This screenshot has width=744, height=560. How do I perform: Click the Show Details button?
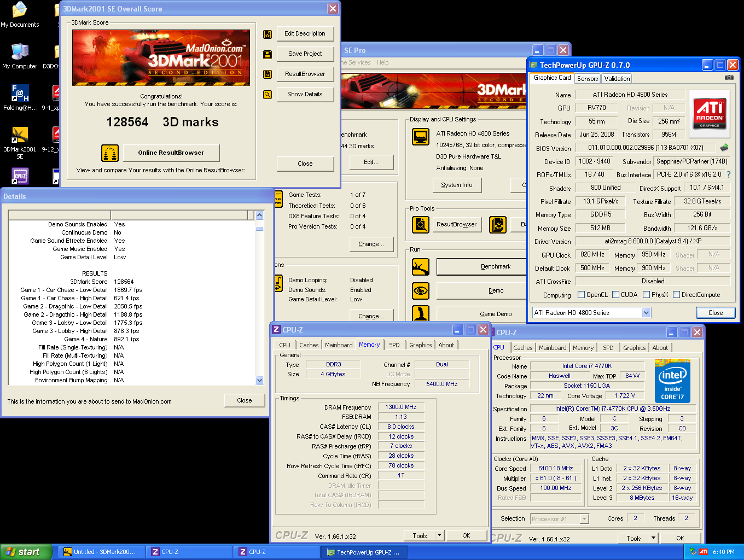pyautogui.click(x=305, y=95)
